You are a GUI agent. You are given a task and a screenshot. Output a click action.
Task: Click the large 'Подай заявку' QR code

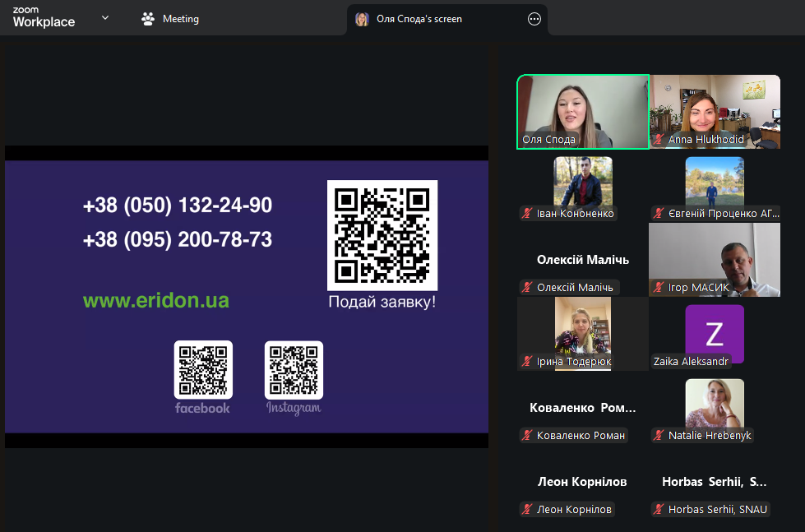point(382,234)
